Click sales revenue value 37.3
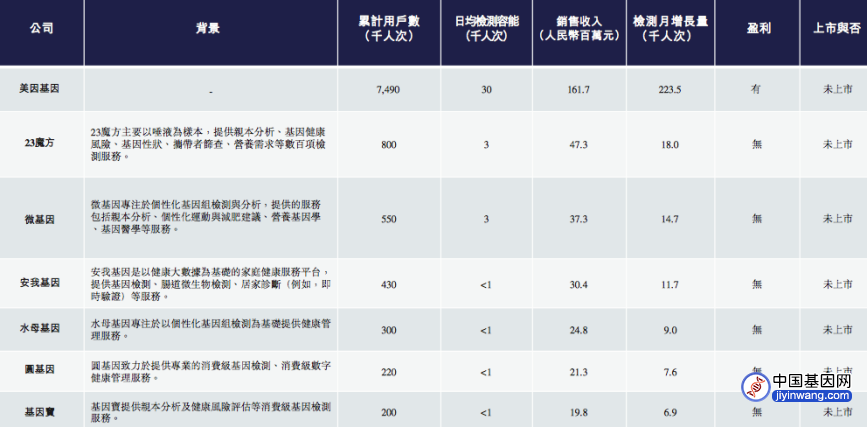 pos(578,219)
